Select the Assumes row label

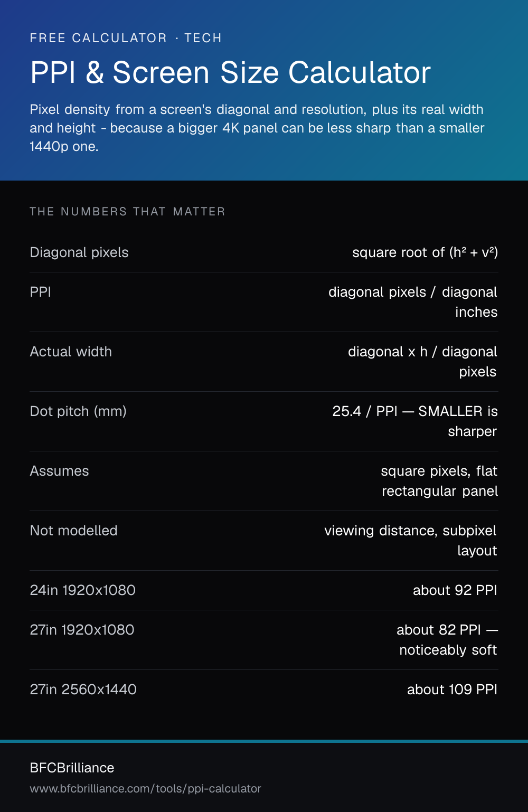(x=59, y=471)
